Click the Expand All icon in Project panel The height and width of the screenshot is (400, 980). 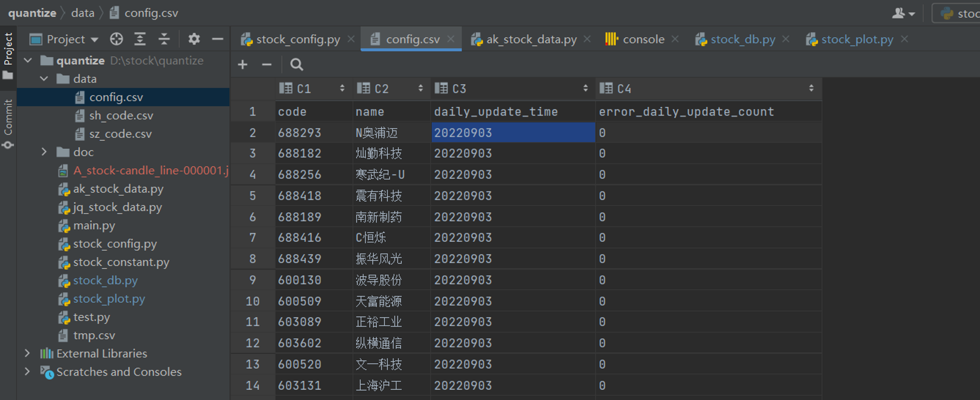click(140, 39)
